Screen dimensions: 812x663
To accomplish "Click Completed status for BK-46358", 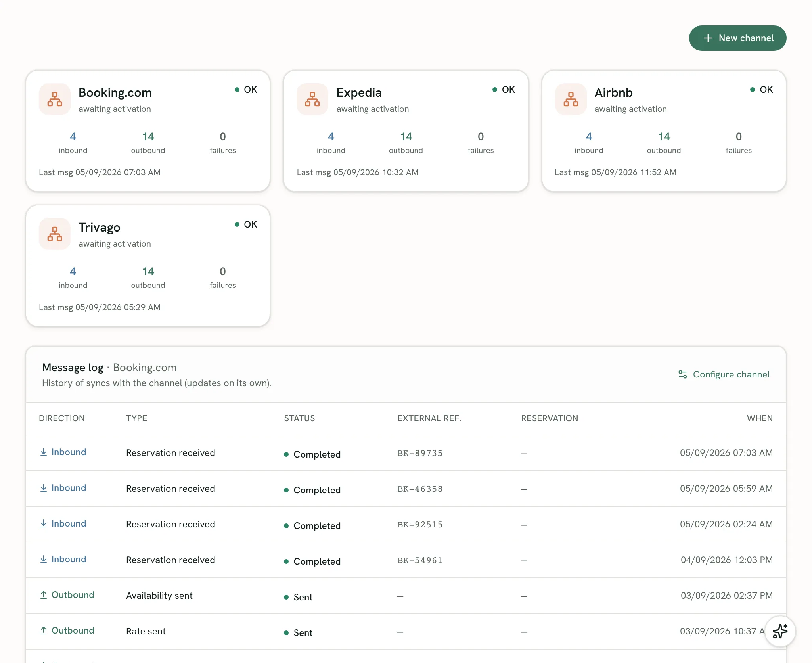I will point(312,490).
